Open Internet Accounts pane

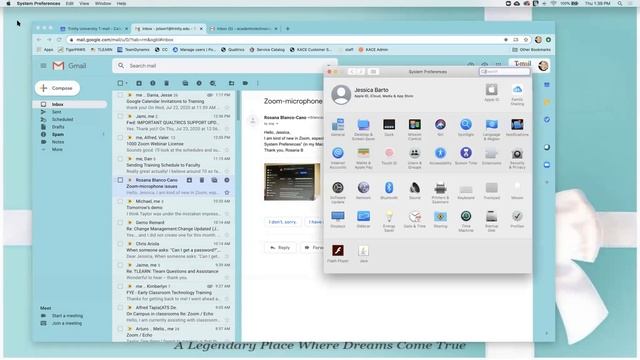[x=338, y=153]
